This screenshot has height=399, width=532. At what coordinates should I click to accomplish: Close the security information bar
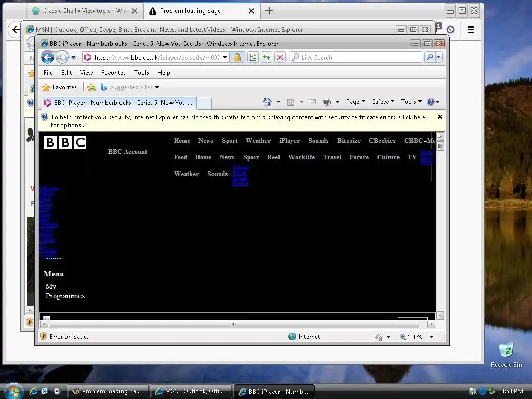point(440,117)
